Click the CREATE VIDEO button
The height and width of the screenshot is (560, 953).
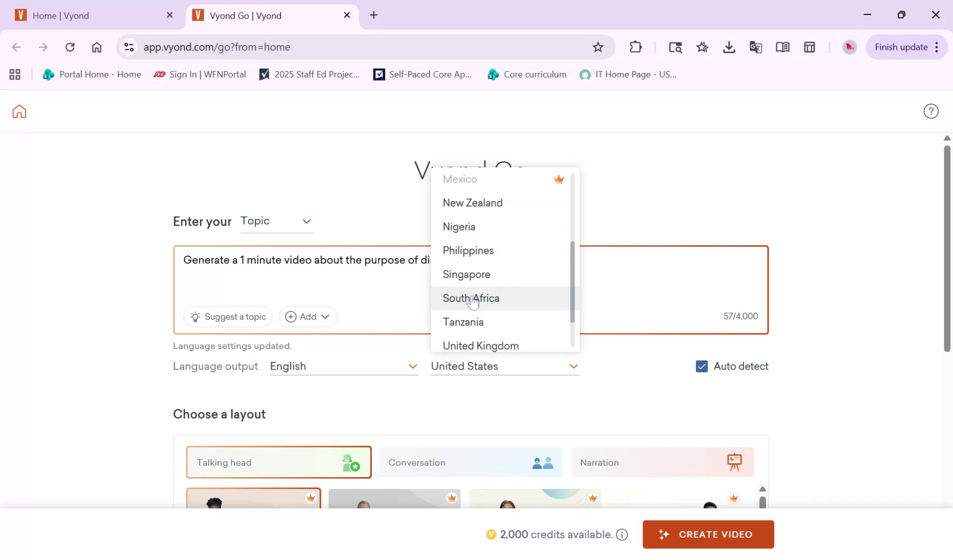pyautogui.click(x=708, y=534)
